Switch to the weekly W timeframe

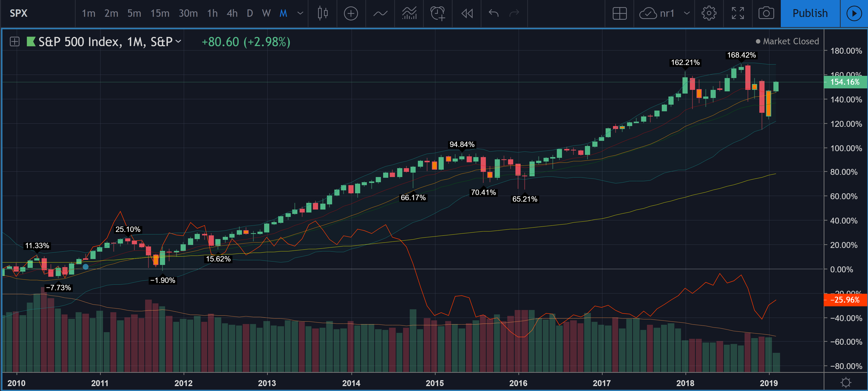[266, 14]
